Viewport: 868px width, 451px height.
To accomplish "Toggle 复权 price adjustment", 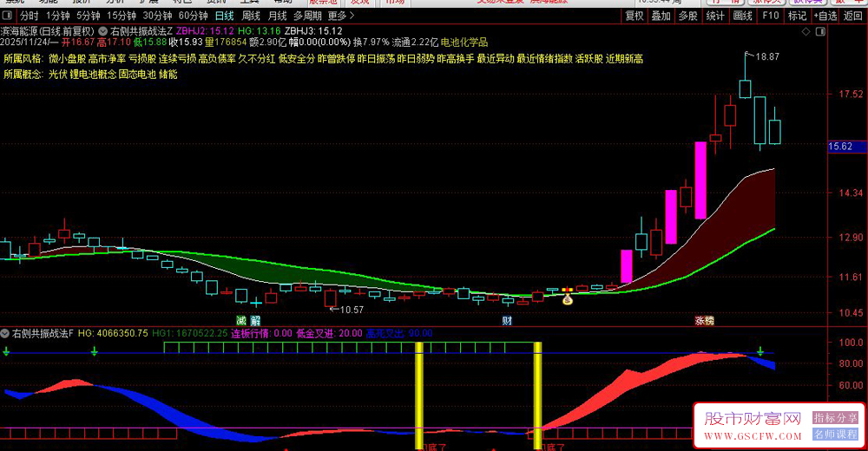I will tap(634, 16).
